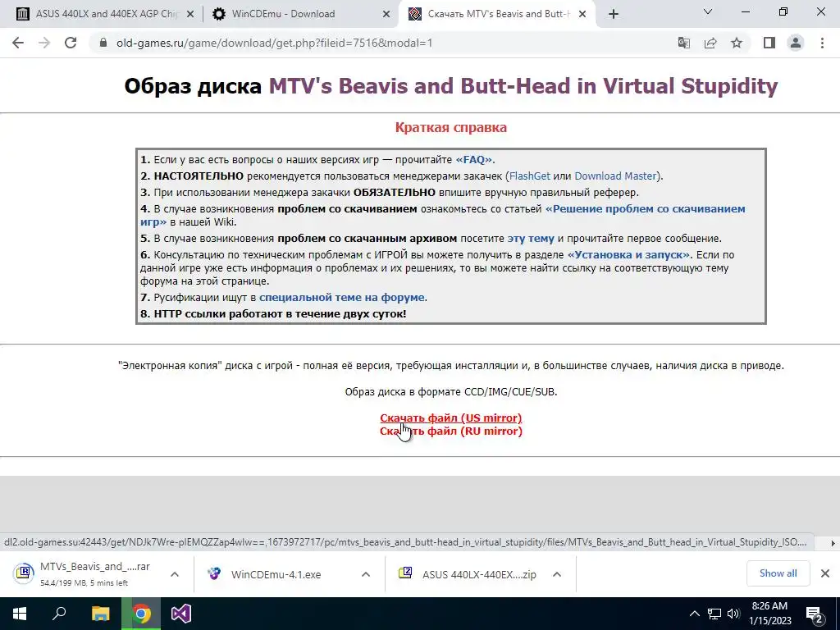Open the эту тему link
Screen dimensions: 840x630
point(531,239)
